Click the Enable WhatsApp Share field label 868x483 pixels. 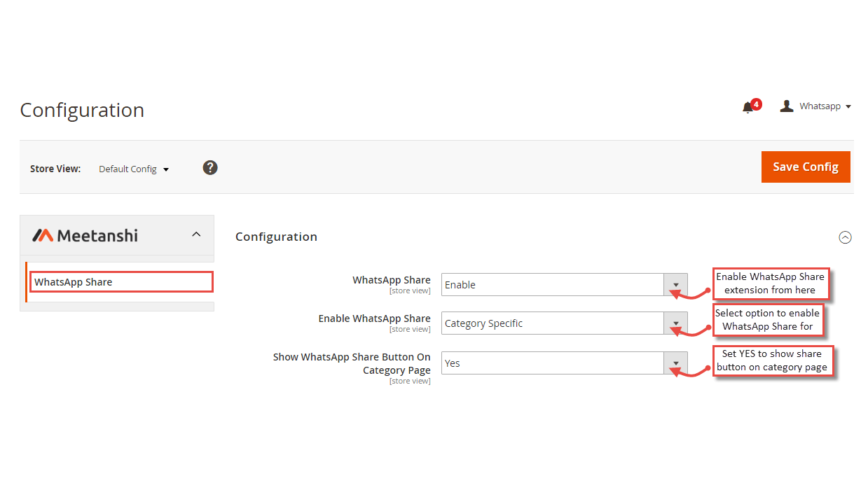[375, 318]
